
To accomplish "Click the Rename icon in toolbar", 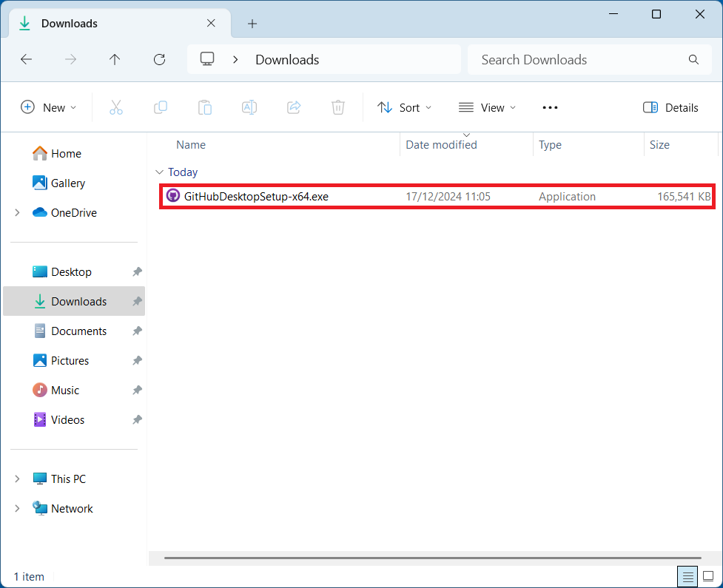I will (x=249, y=107).
